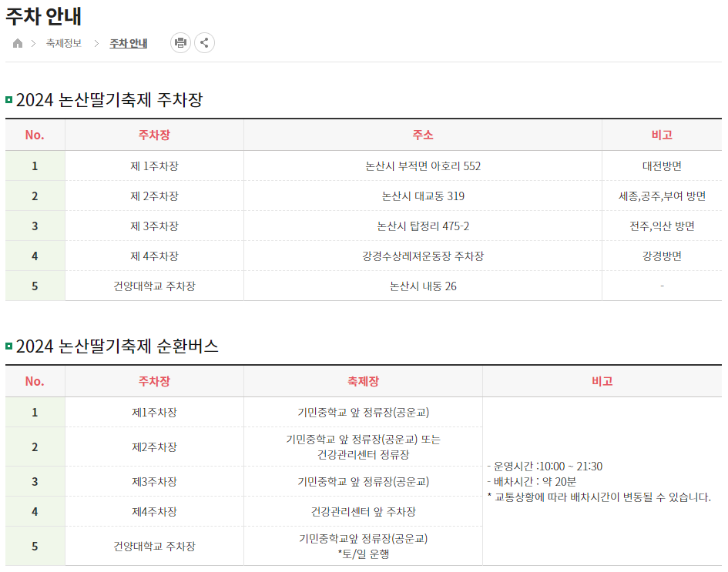728x572 pixels.
Task: Click 전주,익산 방면 remark cell
Action: [x=662, y=226]
